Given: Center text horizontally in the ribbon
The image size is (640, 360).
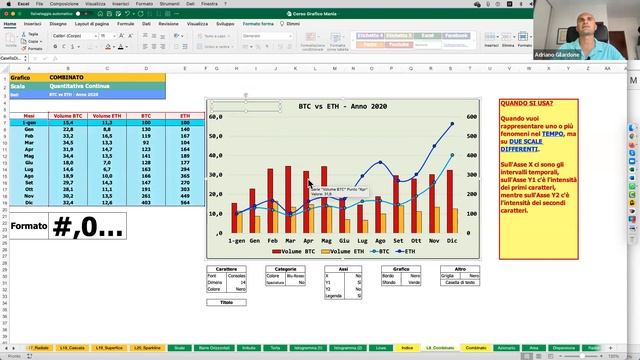Looking at the screenshot, I should tap(154, 47).
